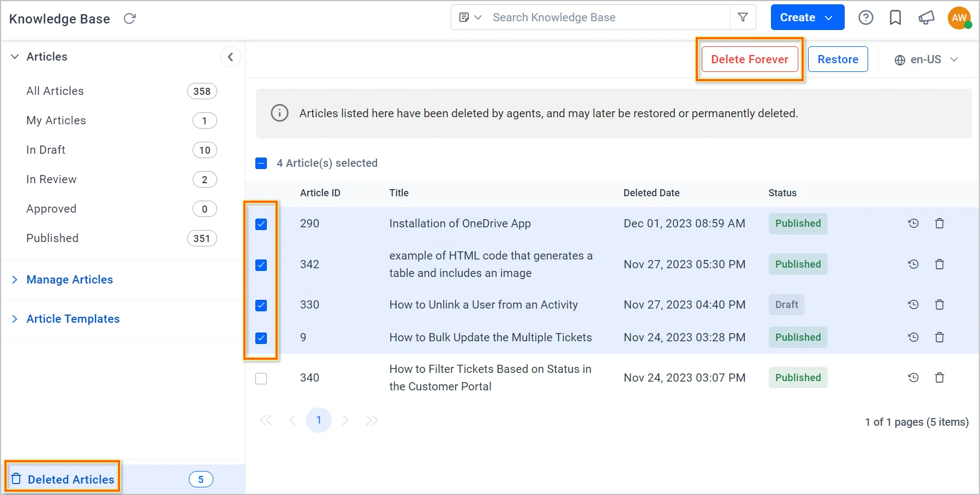Click the Restore button

[x=838, y=59]
